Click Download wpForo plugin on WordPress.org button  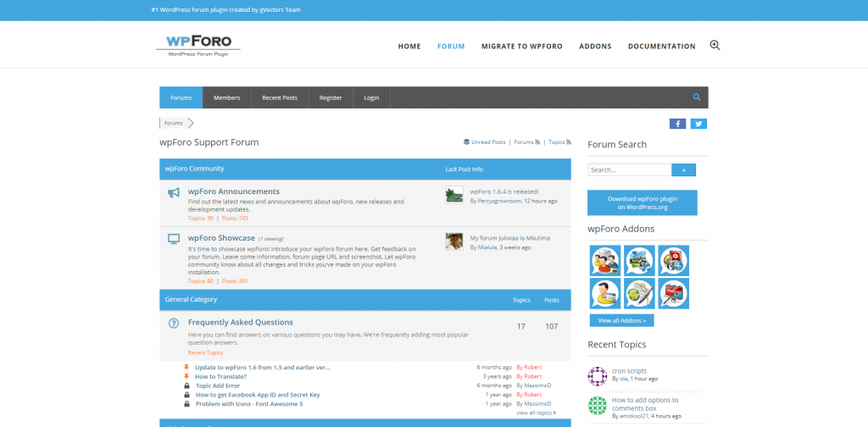point(643,202)
